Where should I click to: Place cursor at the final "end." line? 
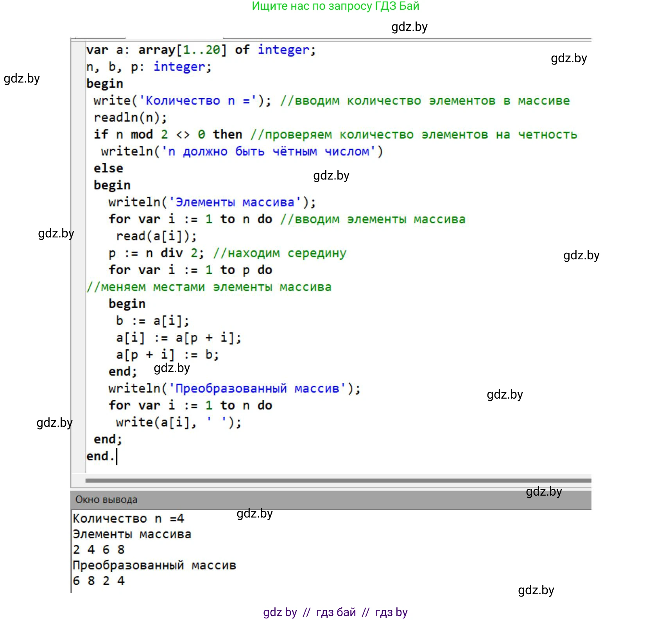click(100, 456)
